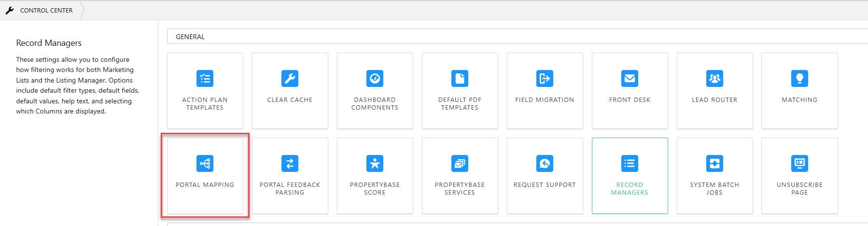Click the Unsubscribe Page monitor icon
This screenshot has width=868, height=226.
tap(799, 163)
